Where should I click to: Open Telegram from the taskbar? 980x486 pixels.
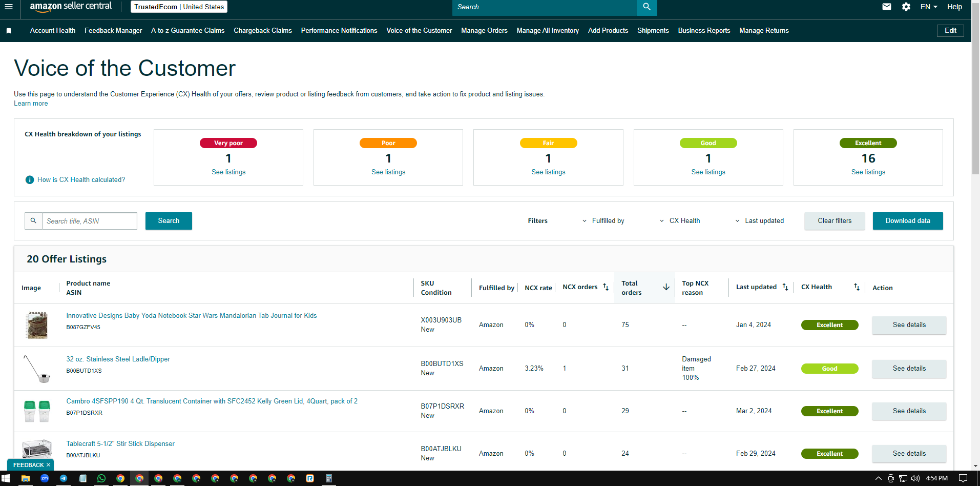[64, 478]
